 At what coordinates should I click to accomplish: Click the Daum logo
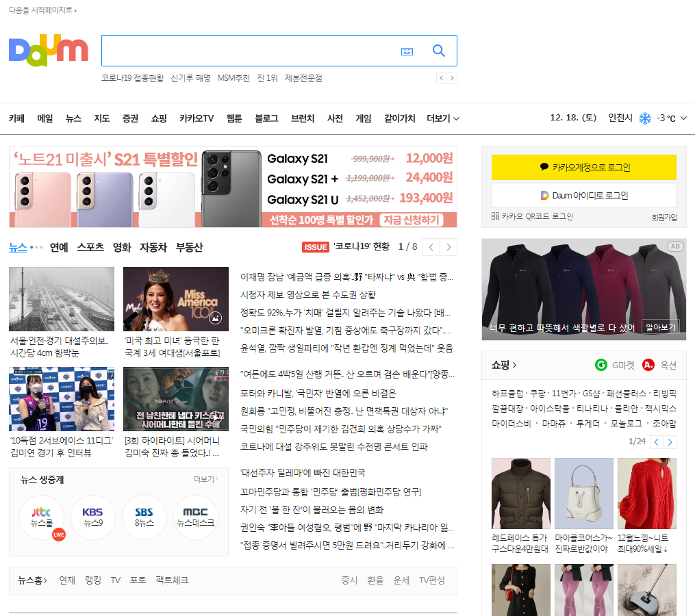(x=49, y=51)
